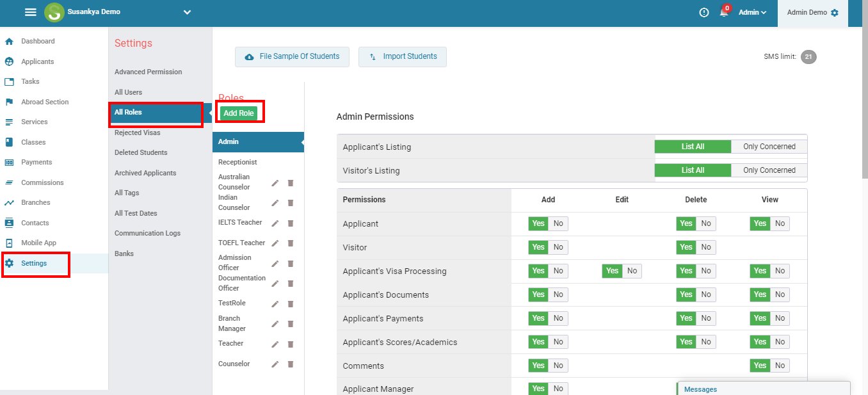Open the Admin user dropdown

[x=752, y=12]
